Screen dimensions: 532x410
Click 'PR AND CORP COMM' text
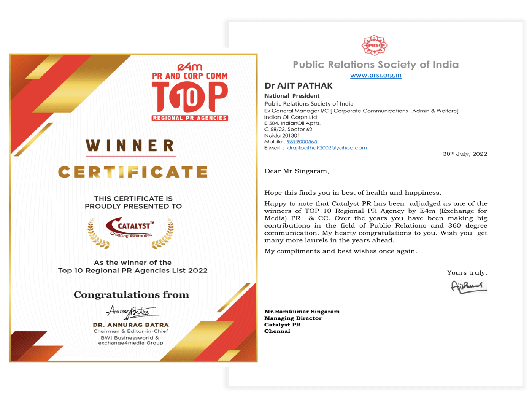[x=190, y=76]
